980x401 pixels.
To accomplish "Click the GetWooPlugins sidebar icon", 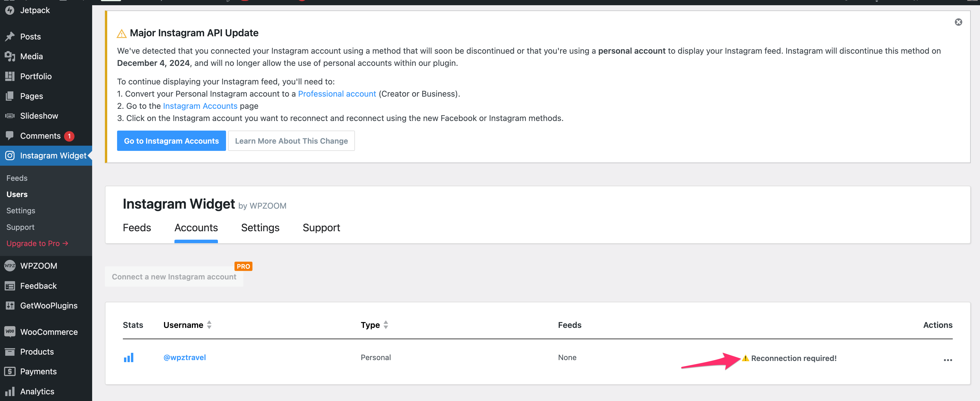I will (10, 306).
